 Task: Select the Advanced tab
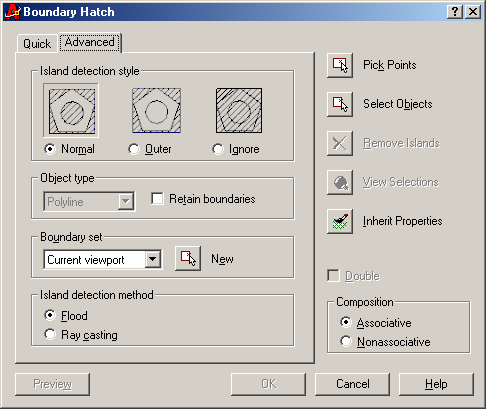pyautogui.click(x=90, y=42)
